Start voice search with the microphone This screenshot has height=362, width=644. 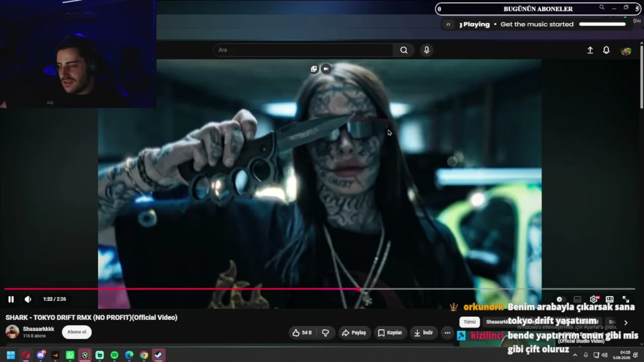click(x=427, y=50)
